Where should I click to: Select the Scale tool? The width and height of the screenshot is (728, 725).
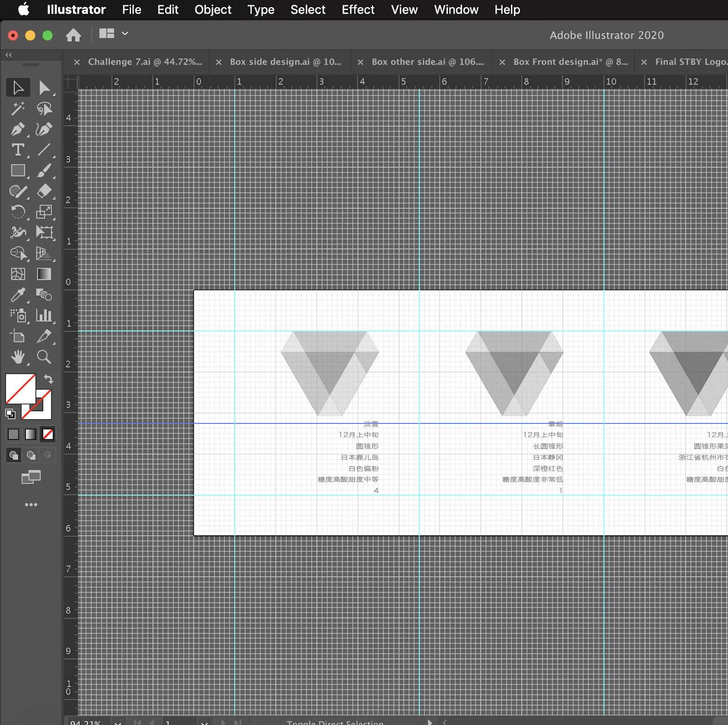44,212
